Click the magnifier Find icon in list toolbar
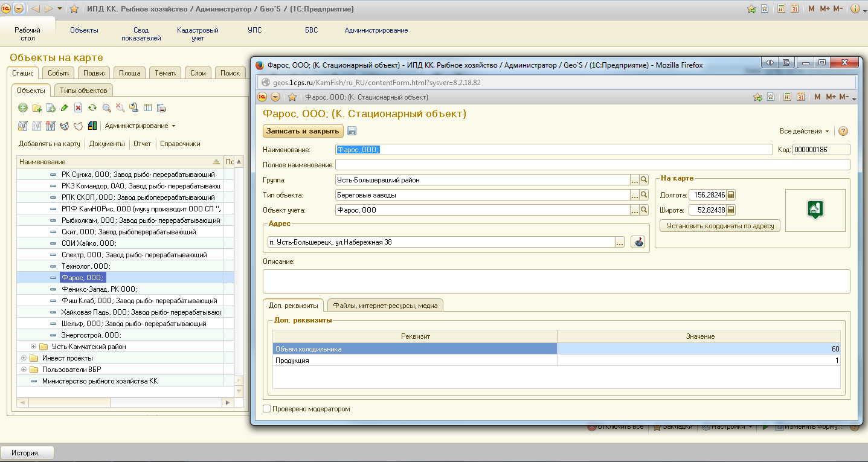This screenshot has height=462, width=868. 106,108
